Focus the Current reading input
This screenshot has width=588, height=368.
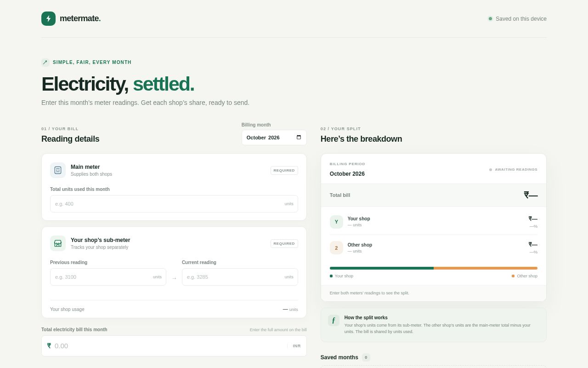coord(240,277)
